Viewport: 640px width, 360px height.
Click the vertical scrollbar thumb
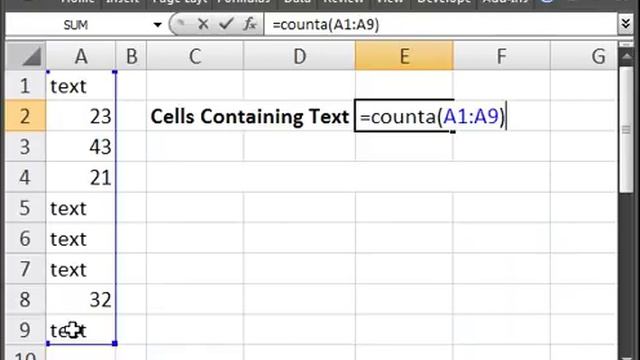[626, 130]
